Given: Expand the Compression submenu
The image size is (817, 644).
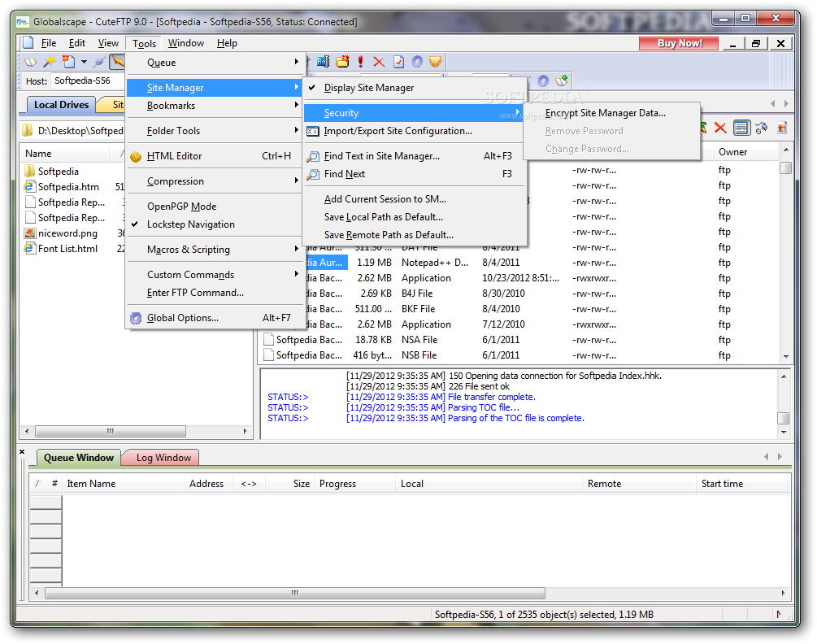Looking at the screenshot, I should 214,181.
